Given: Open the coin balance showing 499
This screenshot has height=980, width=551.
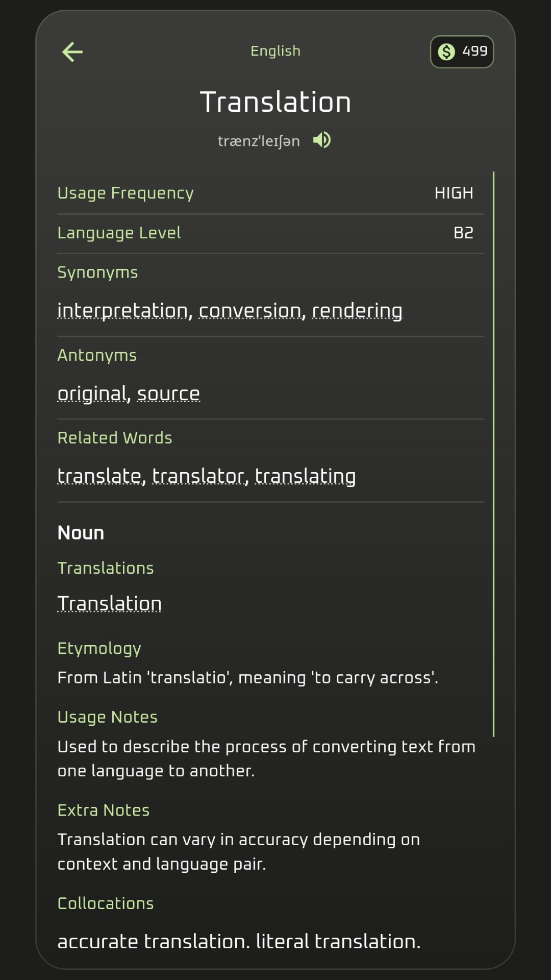Looking at the screenshot, I should [461, 51].
